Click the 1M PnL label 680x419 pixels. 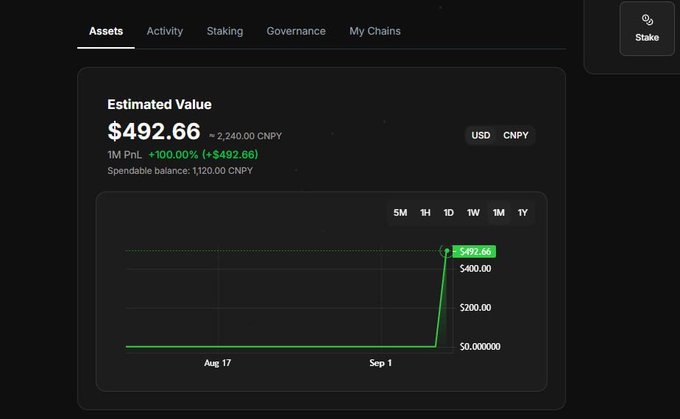[124, 155]
